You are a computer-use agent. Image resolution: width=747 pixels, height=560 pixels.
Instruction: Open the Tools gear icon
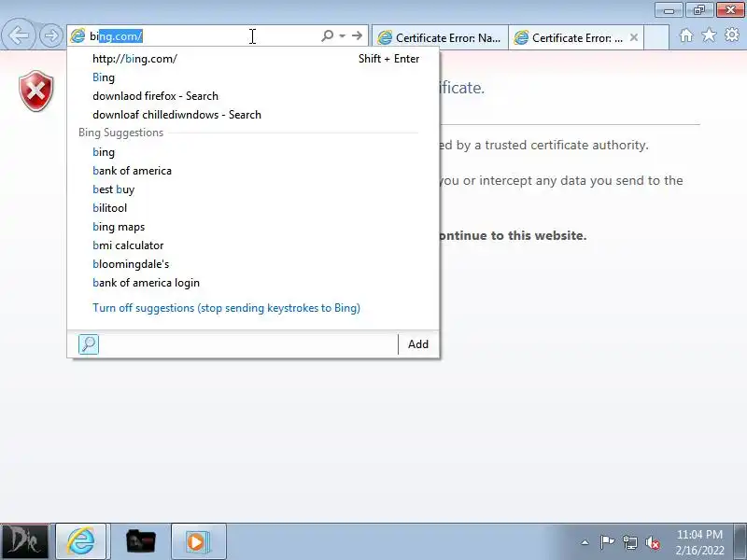pyautogui.click(x=732, y=35)
